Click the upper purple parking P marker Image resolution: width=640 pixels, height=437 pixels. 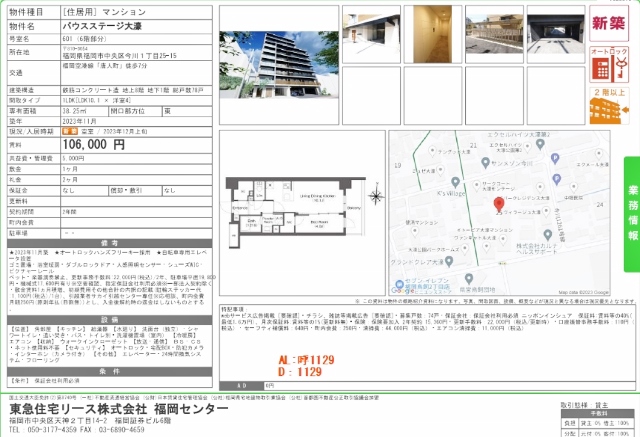[x=555, y=158]
